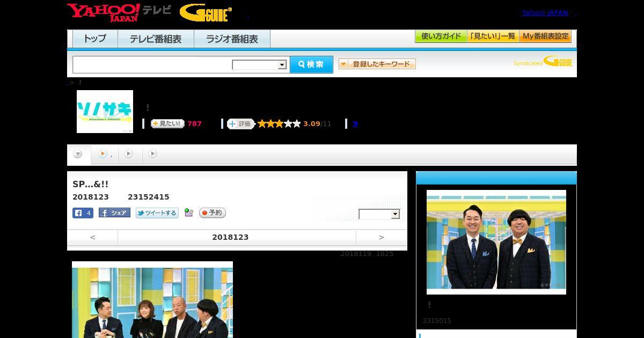Click the Yahoo! Japan TV logo
Viewport: 644px width, 338px height.
click(119, 12)
